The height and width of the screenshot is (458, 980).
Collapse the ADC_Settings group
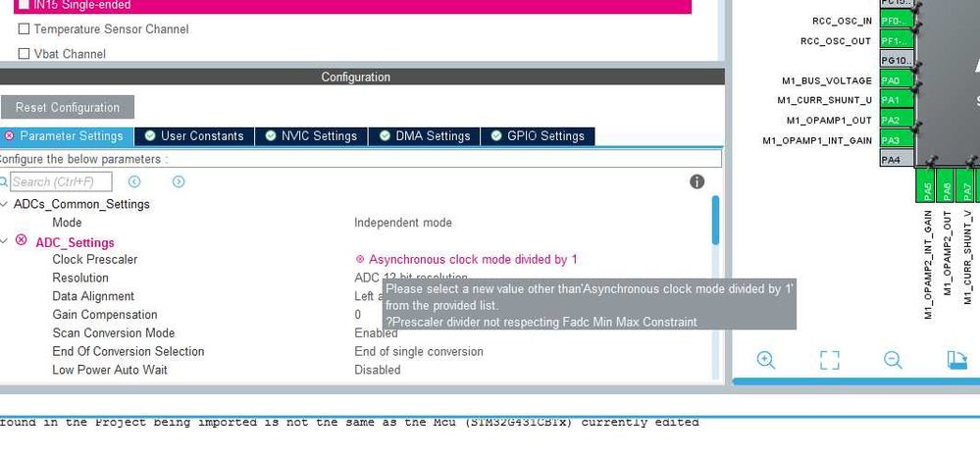click(4, 241)
